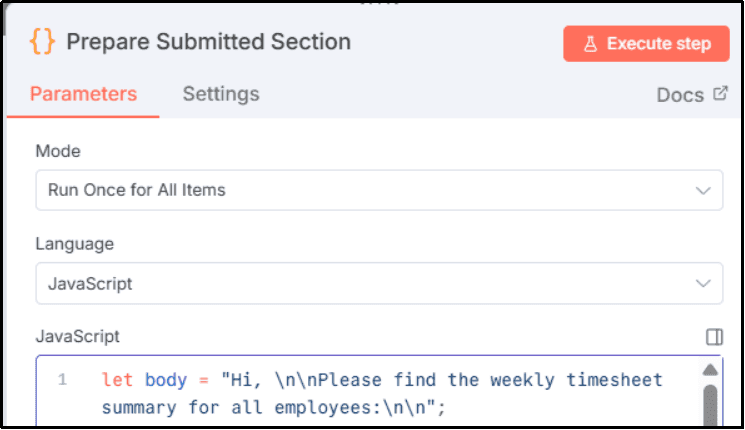The height and width of the screenshot is (430, 745).
Task: Click into the 'let body' code line
Action: pyautogui.click(x=380, y=380)
